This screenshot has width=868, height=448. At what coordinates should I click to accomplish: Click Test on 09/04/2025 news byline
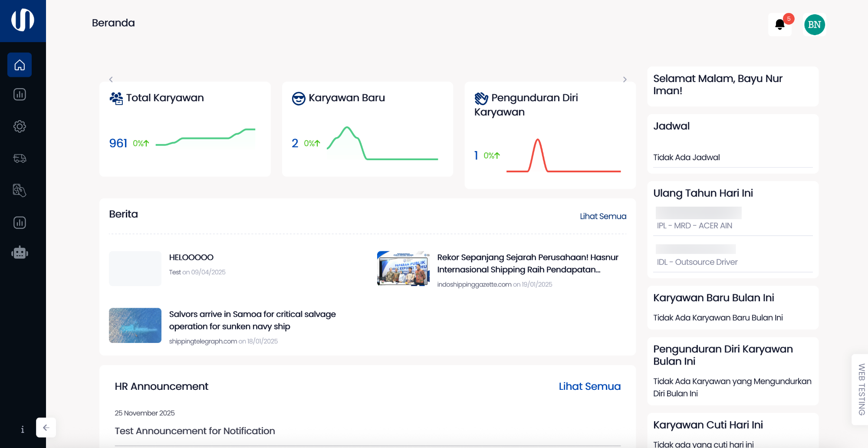pyautogui.click(x=197, y=272)
